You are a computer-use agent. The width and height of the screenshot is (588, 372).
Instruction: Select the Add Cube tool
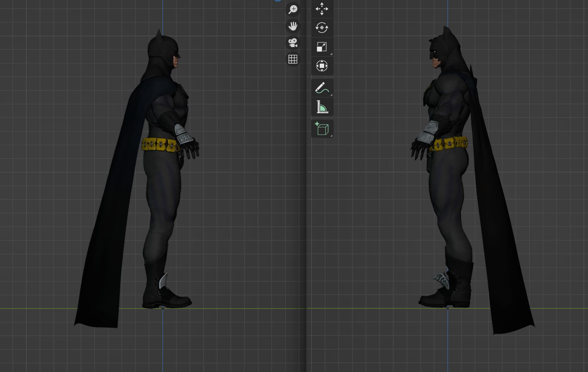point(322,129)
